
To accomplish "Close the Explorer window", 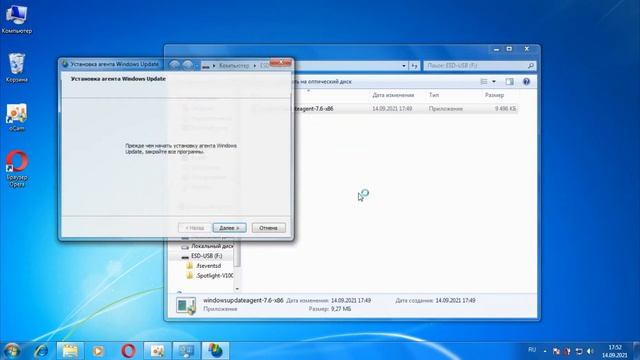I will point(527,49).
